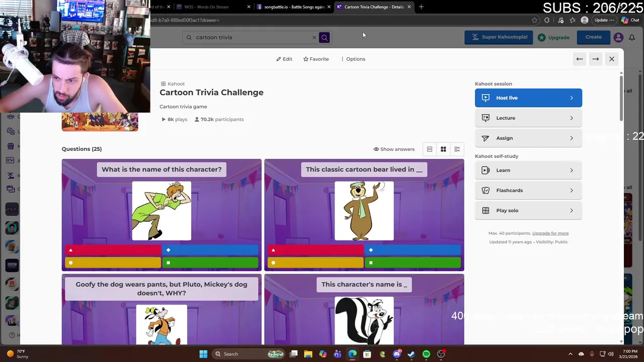
Task: Click the blue diamond answer under the bear question
Action: pyautogui.click(x=413, y=250)
